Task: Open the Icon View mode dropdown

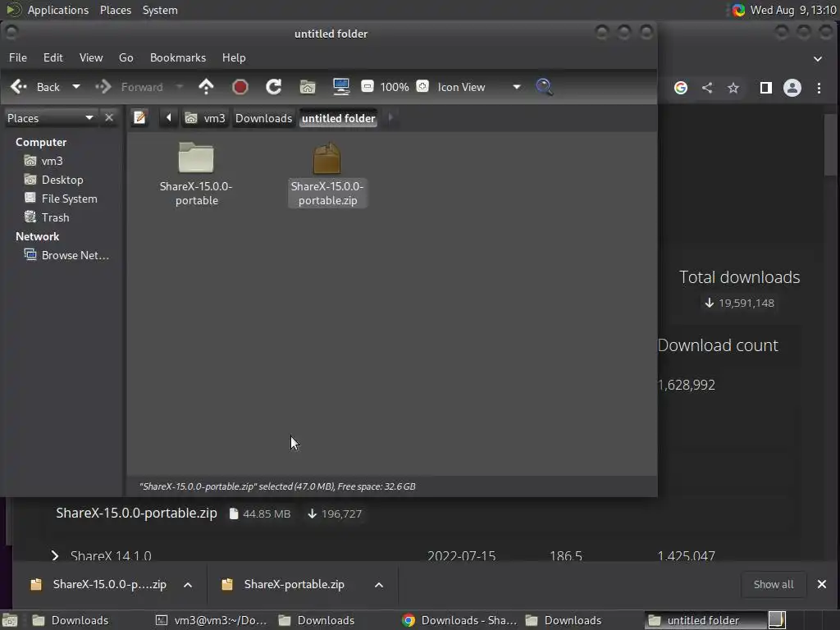Action: [x=478, y=87]
